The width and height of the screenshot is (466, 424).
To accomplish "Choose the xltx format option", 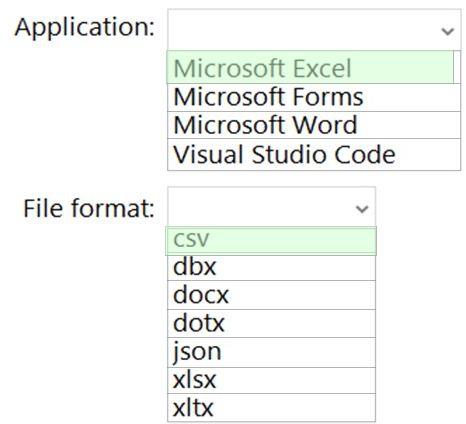I will pyautogui.click(x=271, y=408).
